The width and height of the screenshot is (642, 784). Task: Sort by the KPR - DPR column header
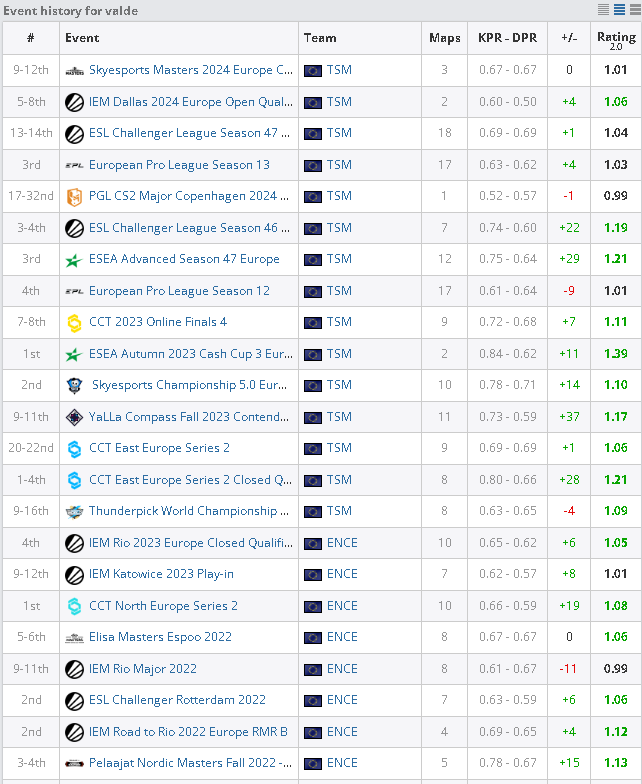(508, 38)
